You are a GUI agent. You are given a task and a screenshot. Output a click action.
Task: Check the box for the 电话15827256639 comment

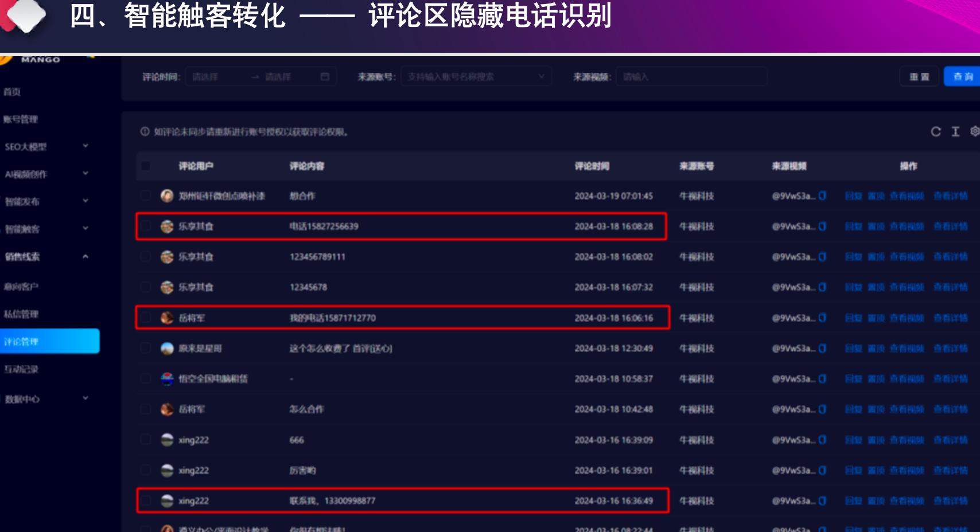pos(146,226)
